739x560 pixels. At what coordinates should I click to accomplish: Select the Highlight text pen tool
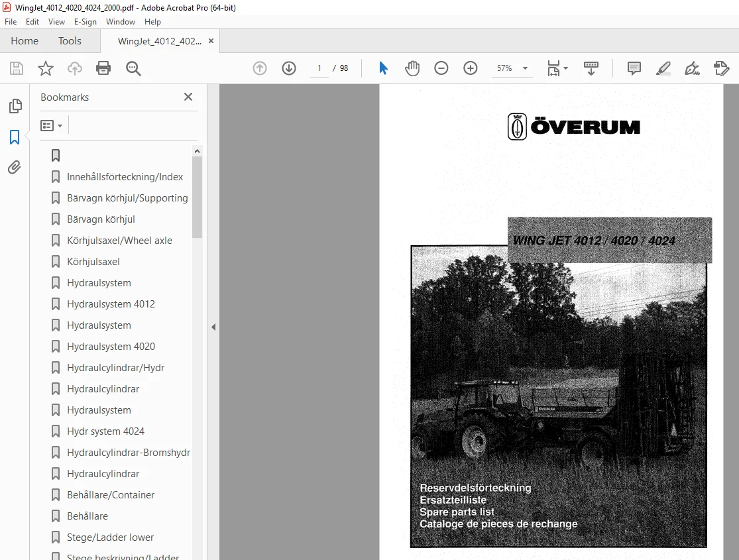(663, 68)
